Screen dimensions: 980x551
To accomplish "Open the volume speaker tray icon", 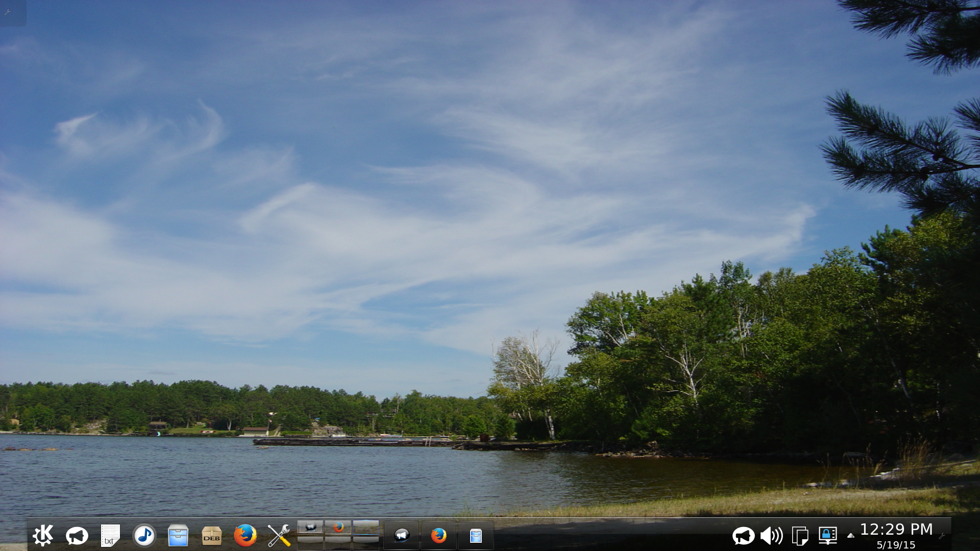I will pos(771,536).
